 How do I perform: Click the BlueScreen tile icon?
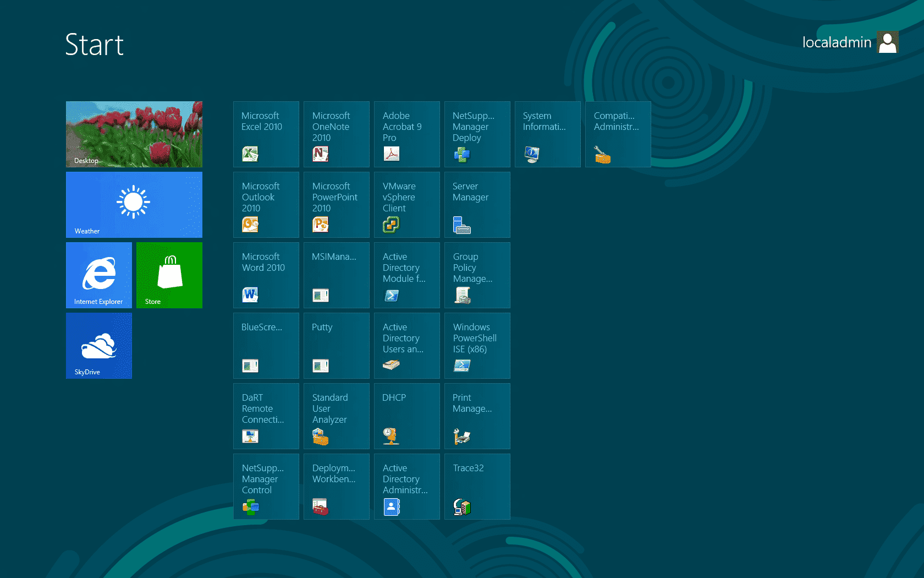[250, 366]
